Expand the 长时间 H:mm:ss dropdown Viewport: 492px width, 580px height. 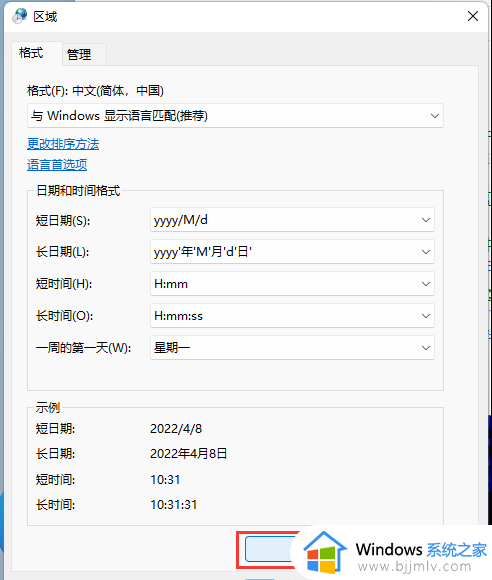tap(292, 316)
